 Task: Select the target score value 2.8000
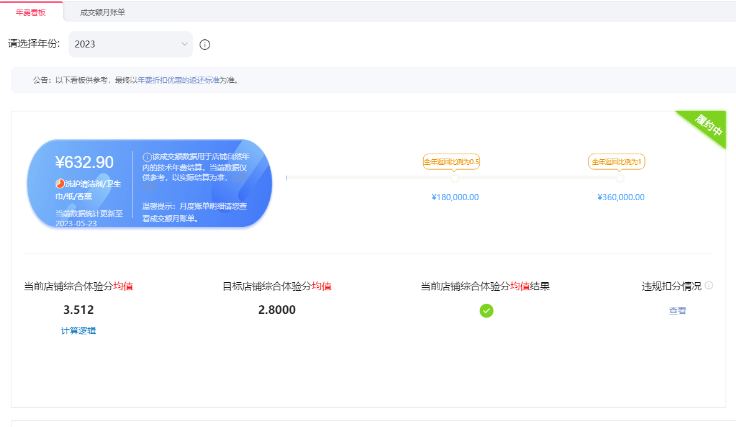(x=277, y=310)
